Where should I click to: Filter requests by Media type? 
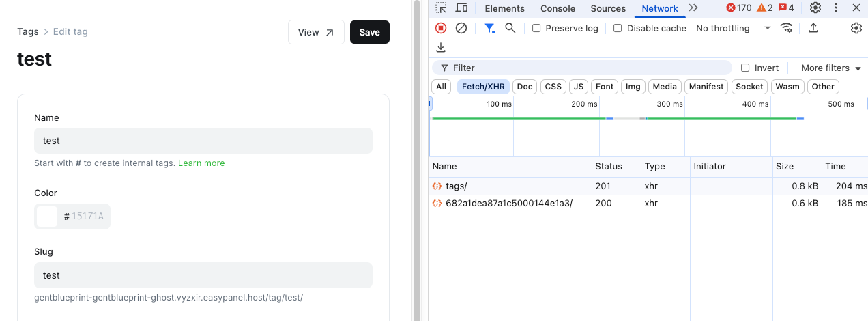(x=665, y=87)
